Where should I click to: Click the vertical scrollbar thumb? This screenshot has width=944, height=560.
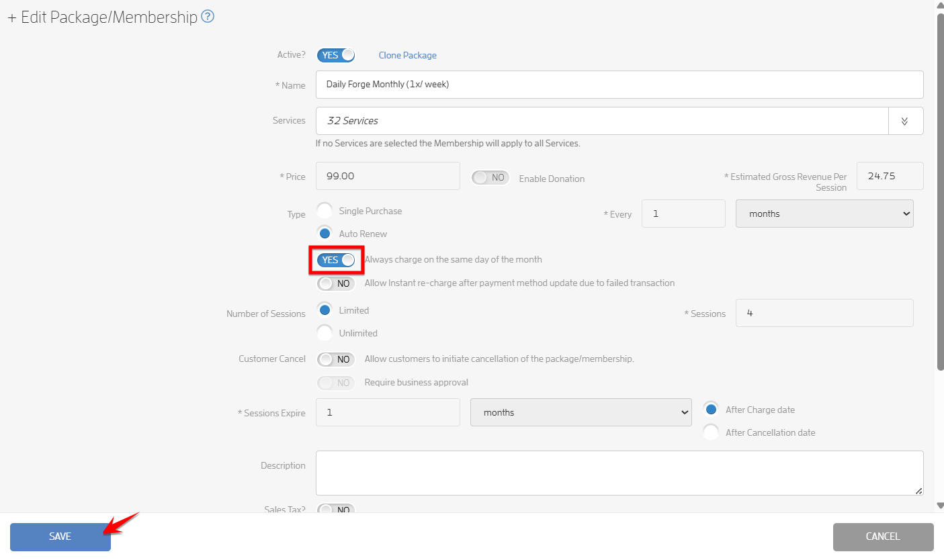click(939, 191)
